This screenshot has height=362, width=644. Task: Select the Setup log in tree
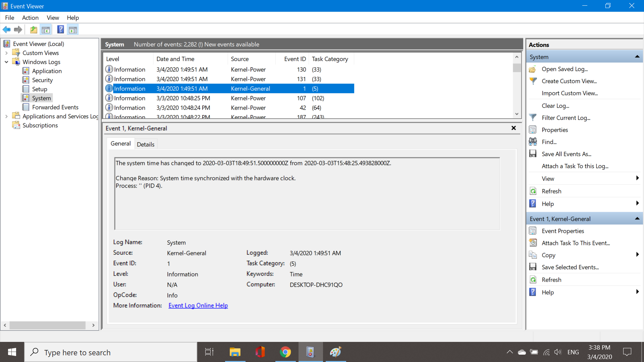click(x=40, y=89)
